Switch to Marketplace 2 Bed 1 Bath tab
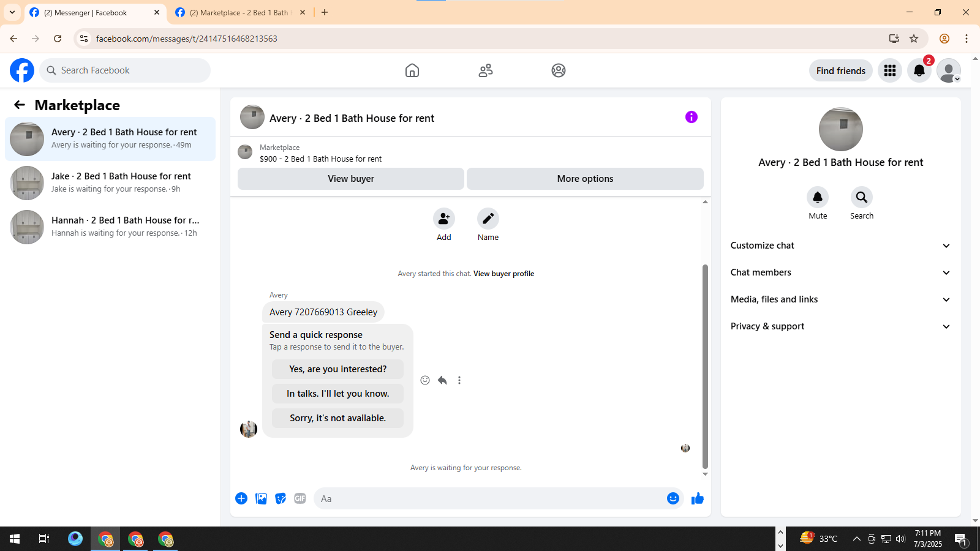The width and height of the screenshot is (980, 551). coord(240,13)
